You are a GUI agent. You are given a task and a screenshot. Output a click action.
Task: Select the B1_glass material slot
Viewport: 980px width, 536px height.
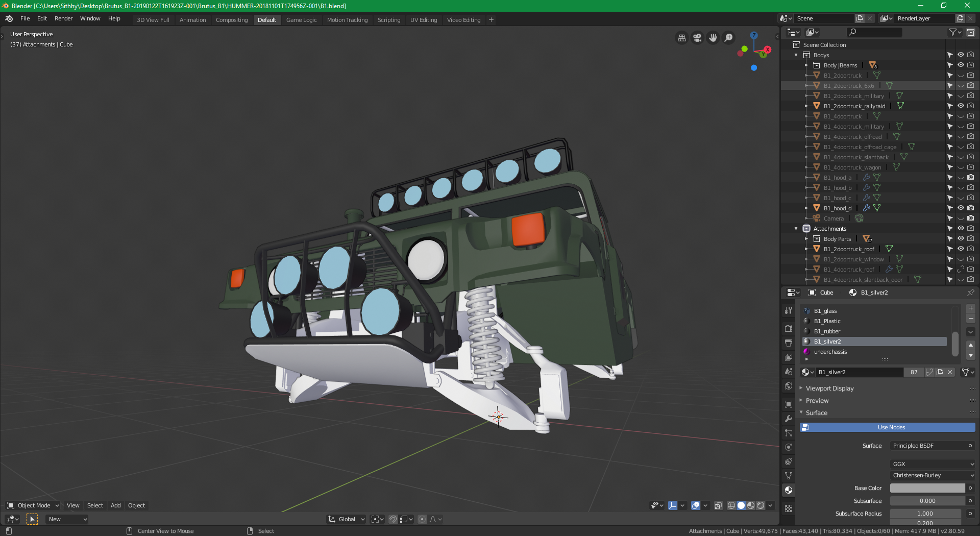coord(825,311)
